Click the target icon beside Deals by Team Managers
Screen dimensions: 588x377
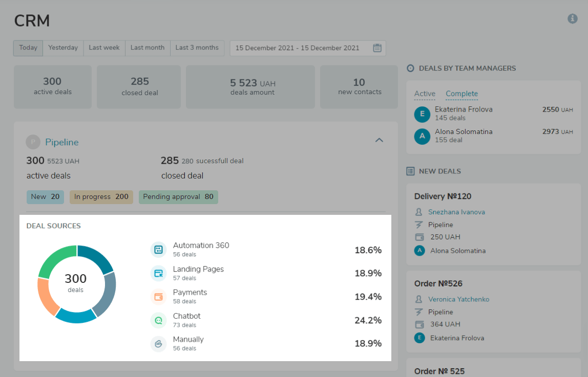[411, 68]
